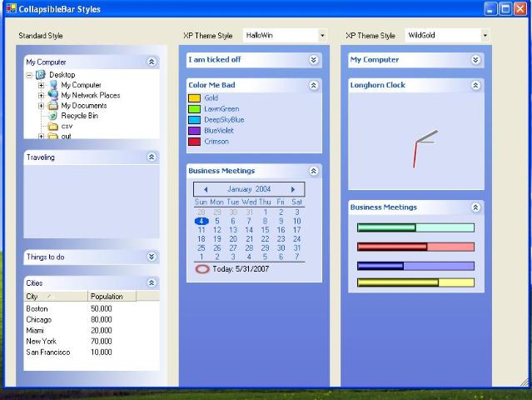Click the Crimson color label
Image resolution: width=532 pixels, height=400 pixels.
[x=216, y=142]
